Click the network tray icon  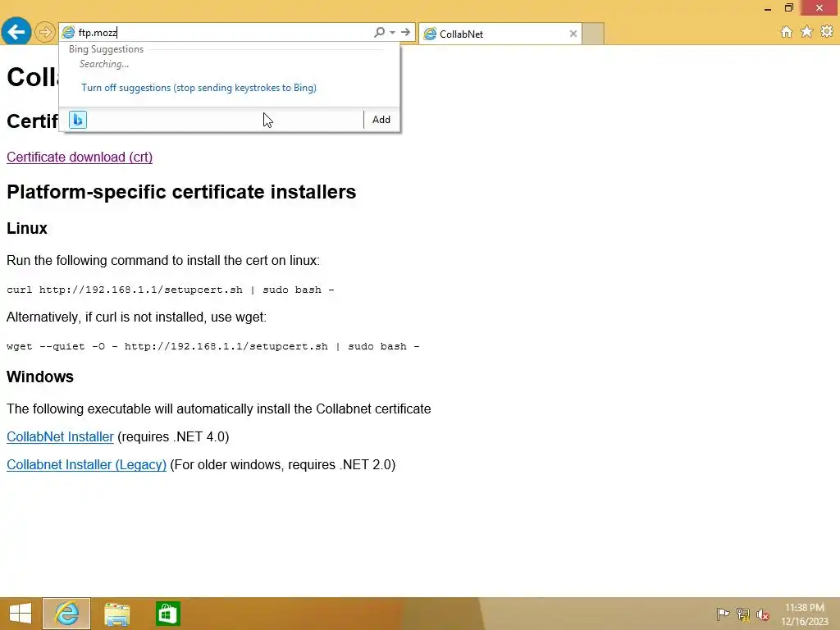[743, 614]
